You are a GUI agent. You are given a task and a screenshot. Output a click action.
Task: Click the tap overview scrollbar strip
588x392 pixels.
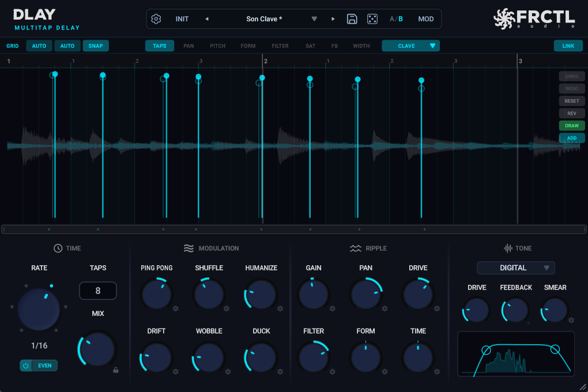294,229
